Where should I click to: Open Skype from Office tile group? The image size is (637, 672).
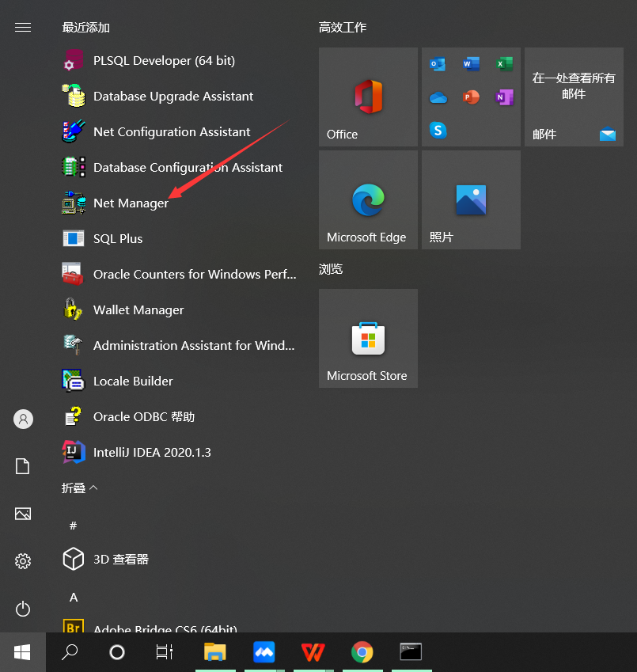(x=438, y=131)
